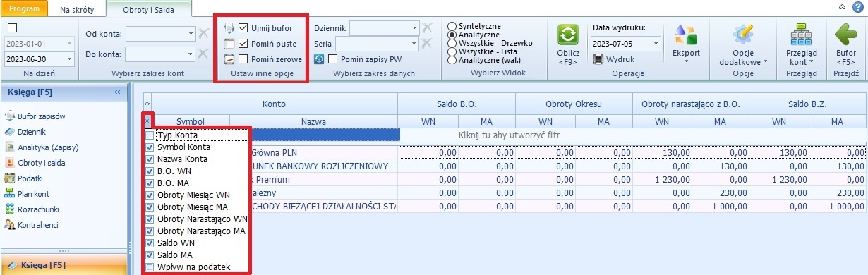Enable the Pomiń zerowe checkbox

coord(243,59)
